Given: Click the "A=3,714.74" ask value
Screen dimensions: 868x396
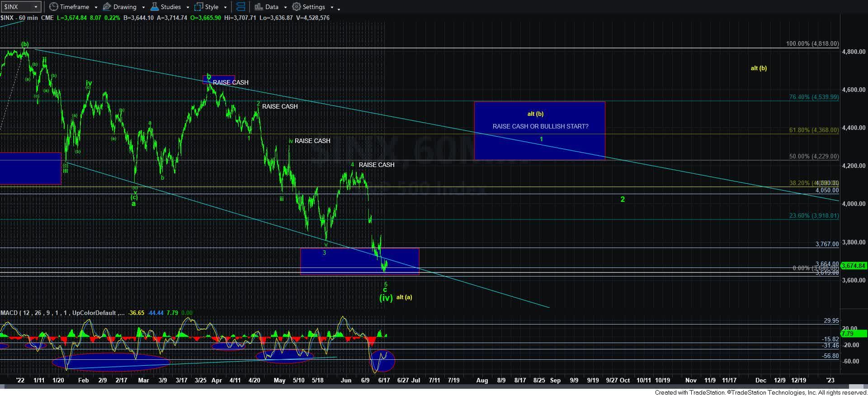Looking at the screenshot, I should [x=171, y=18].
